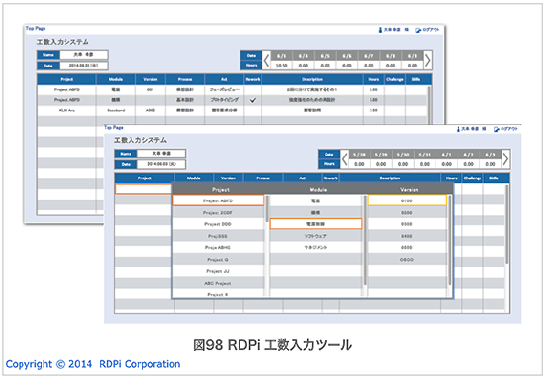Click the orange-outlined Project cell in the front table
The image size is (545, 377).
click(x=144, y=189)
